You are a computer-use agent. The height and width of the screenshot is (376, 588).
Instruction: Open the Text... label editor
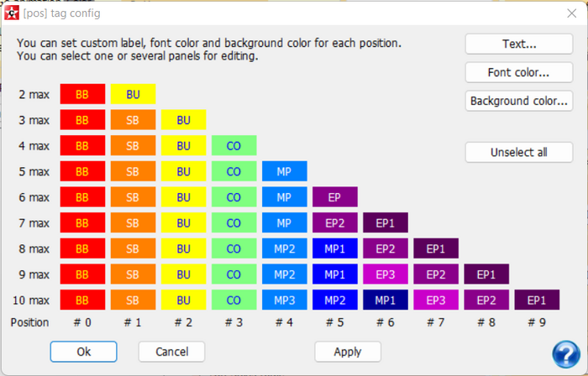coord(519,44)
